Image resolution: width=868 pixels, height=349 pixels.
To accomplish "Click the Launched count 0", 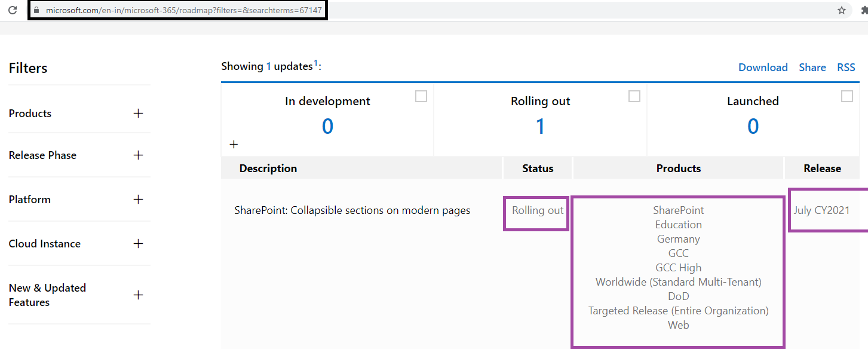I will tap(753, 127).
